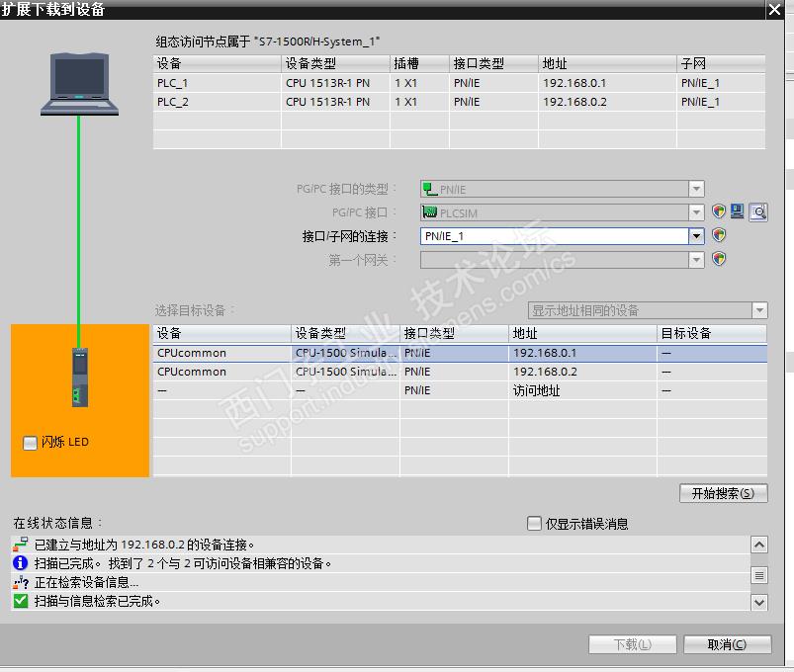Screen dimensions: 794x672
Task: Click scrollbar thumb in status information list
Action: (x=759, y=575)
